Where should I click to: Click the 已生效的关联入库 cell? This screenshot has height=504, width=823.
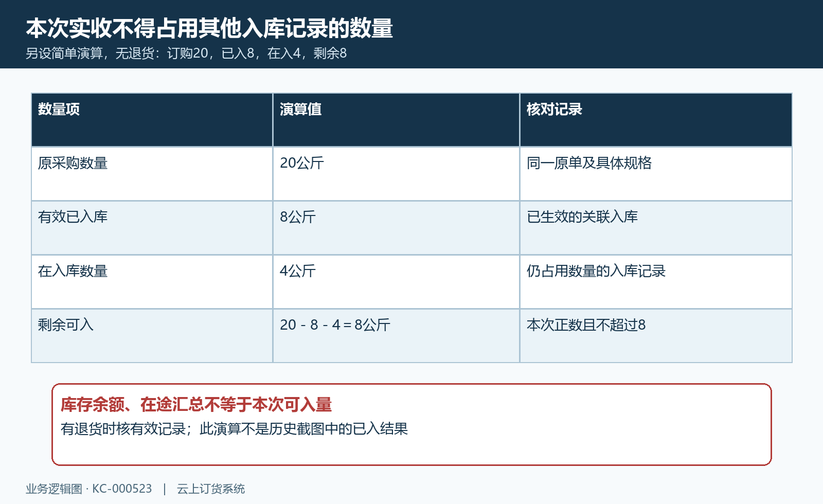coord(656,228)
